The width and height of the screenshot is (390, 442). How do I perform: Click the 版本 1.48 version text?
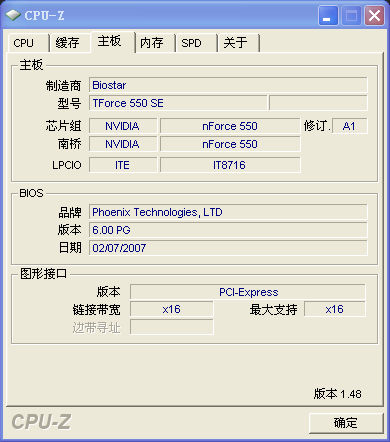tap(337, 394)
